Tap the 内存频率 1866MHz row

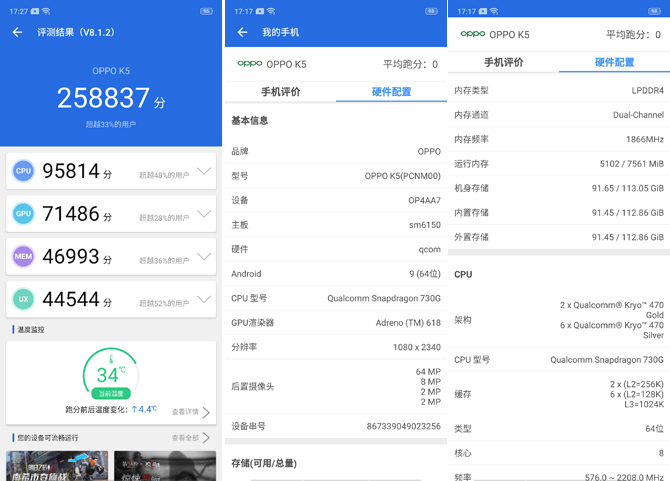pos(559,139)
